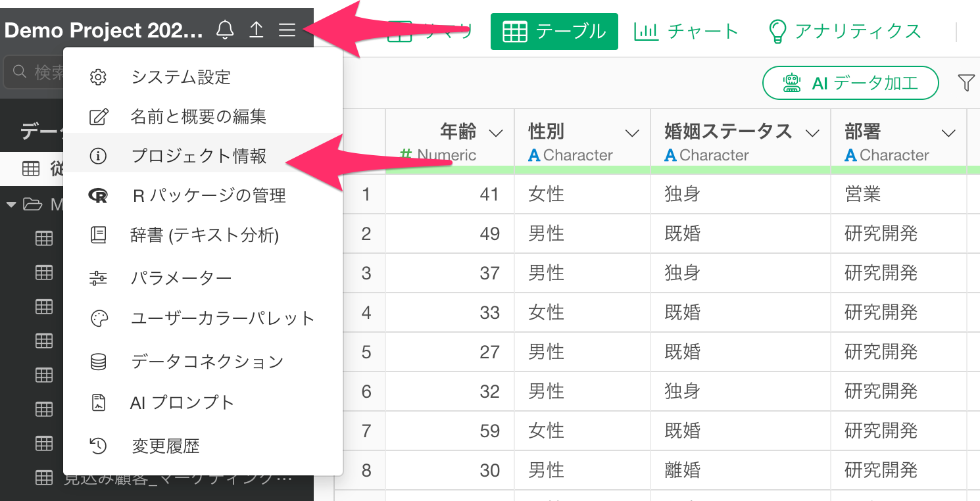Click the notification bell icon
The height and width of the screenshot is (501, 980).
225,30
